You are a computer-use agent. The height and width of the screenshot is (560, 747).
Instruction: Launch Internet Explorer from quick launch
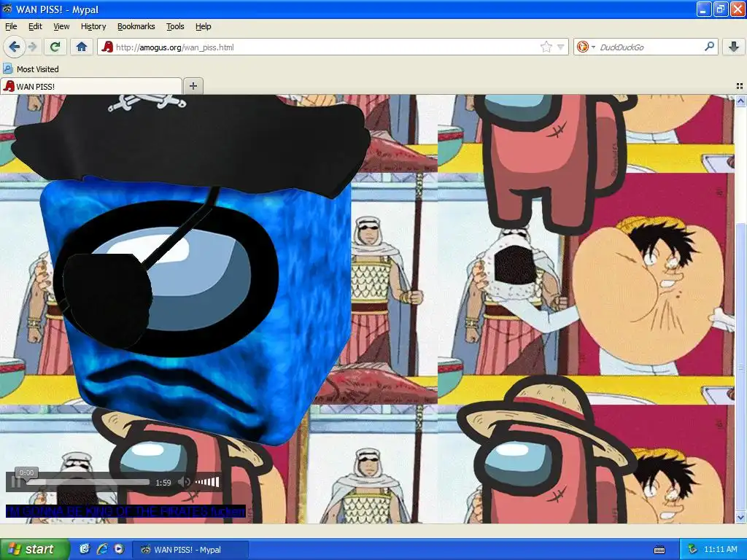point(102,549)
